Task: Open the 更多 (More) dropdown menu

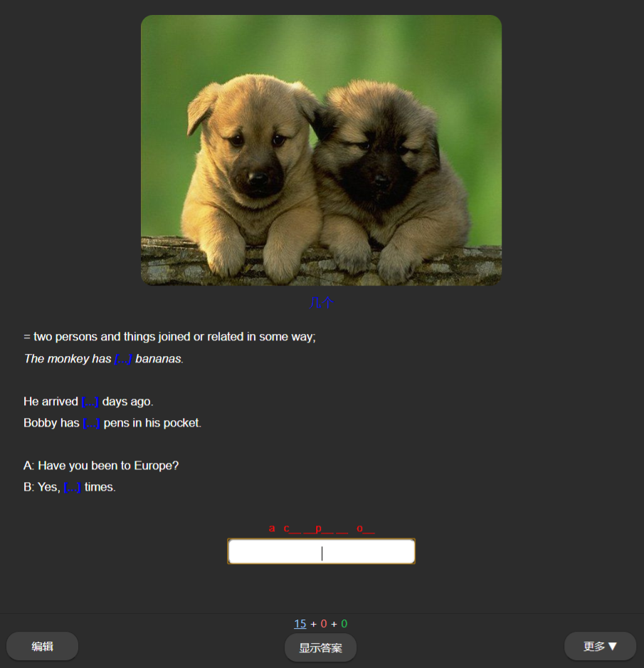Action: coord(600,646)
